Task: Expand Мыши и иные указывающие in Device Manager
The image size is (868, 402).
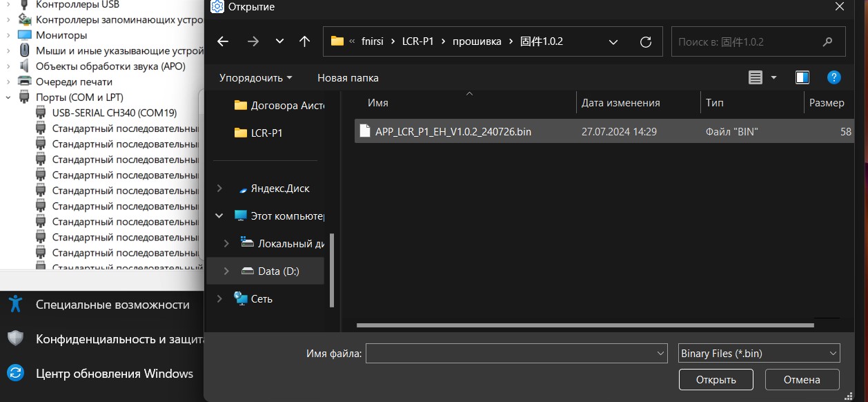Action: 8,50
